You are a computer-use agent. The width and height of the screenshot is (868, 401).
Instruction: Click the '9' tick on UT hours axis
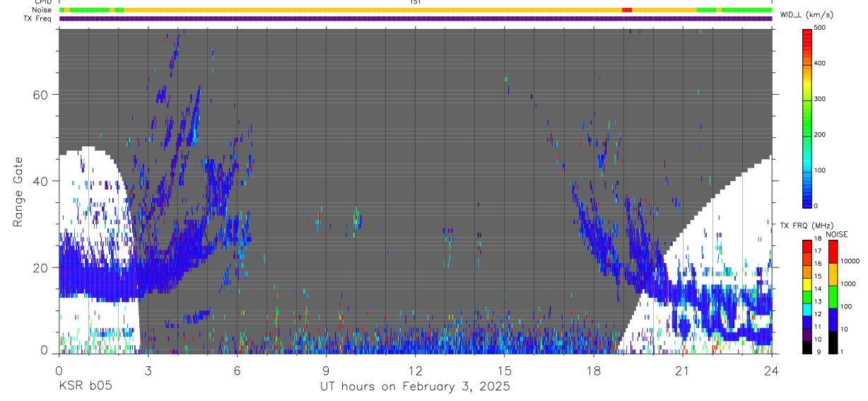pyautogui.click(x=326, y=370)
